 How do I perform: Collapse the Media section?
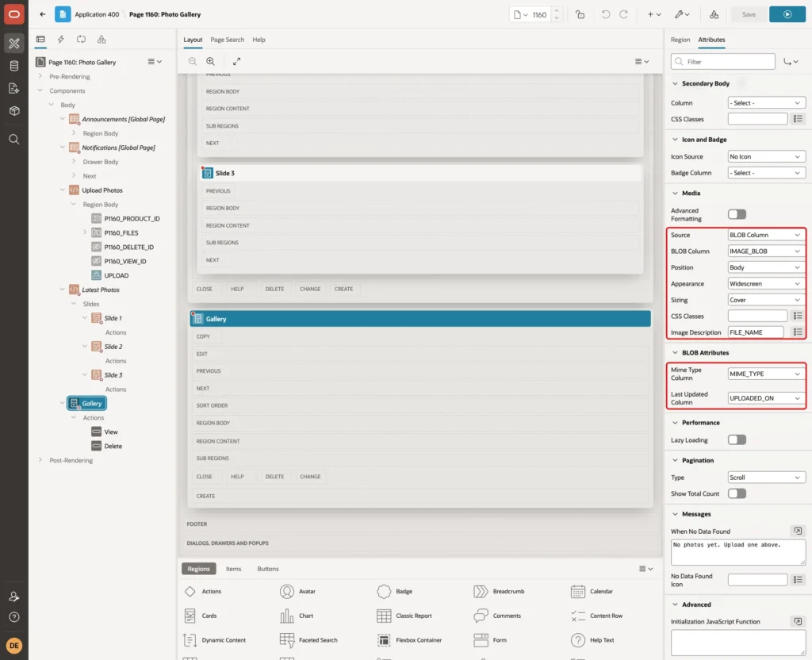(675, 193)
